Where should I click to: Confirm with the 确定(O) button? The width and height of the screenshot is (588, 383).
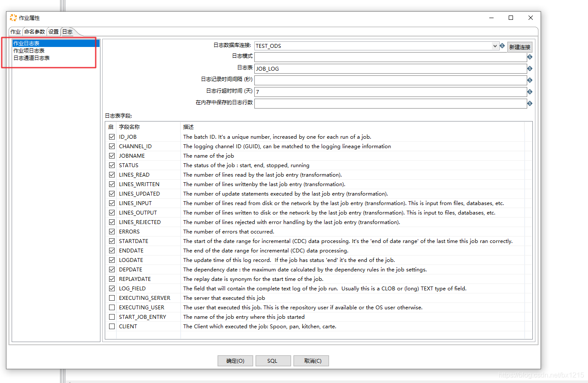235,361
